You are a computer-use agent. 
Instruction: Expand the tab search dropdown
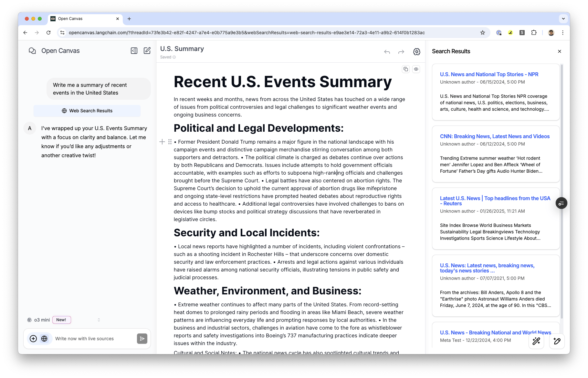[x=563, y=19]
